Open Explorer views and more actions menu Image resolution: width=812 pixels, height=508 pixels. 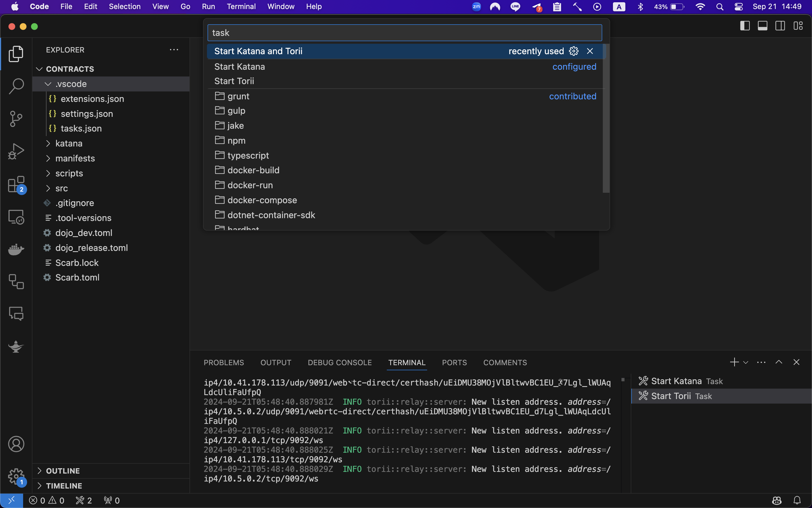pos(174,50)
